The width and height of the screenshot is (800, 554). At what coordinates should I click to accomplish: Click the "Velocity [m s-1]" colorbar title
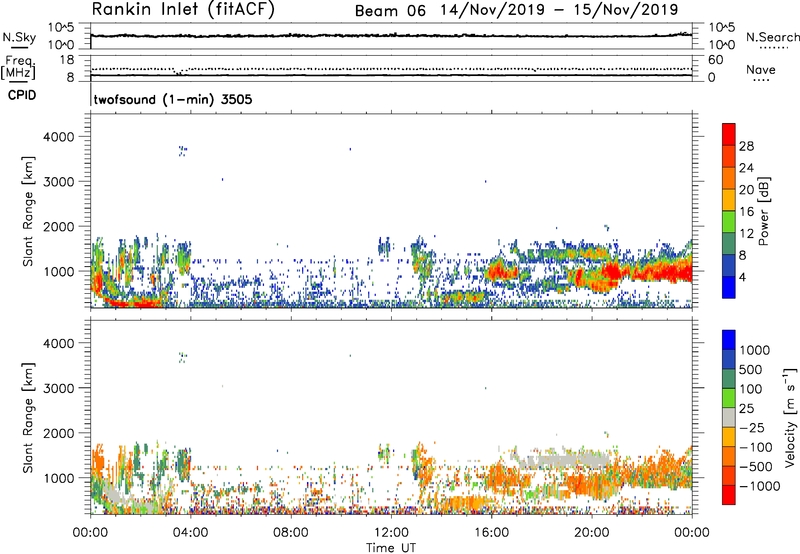[x=790, y=417]
